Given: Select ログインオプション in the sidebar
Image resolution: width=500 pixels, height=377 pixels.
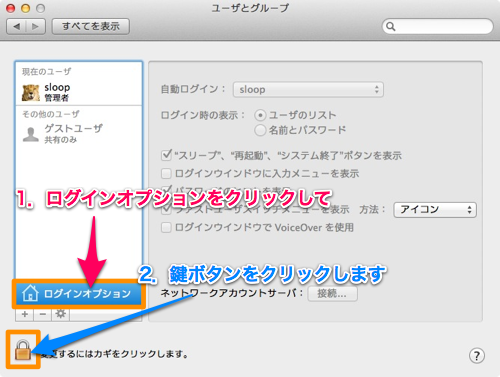Looking at the screenshot, I should click(x=79, y=294).
